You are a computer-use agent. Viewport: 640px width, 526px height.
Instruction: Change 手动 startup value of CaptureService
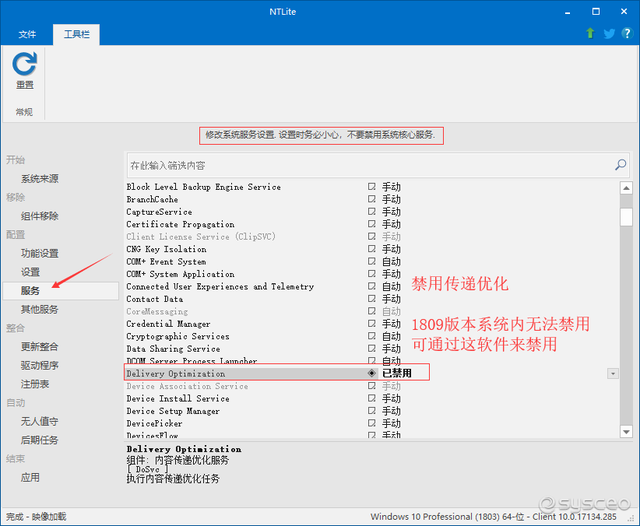(391, 211)
